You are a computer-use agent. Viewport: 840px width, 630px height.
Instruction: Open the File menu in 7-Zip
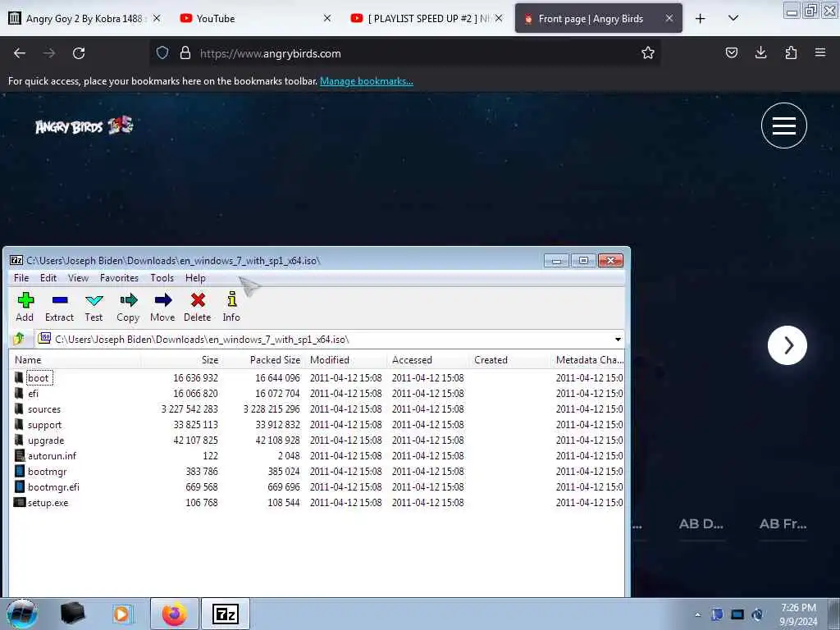click(21, 278)
